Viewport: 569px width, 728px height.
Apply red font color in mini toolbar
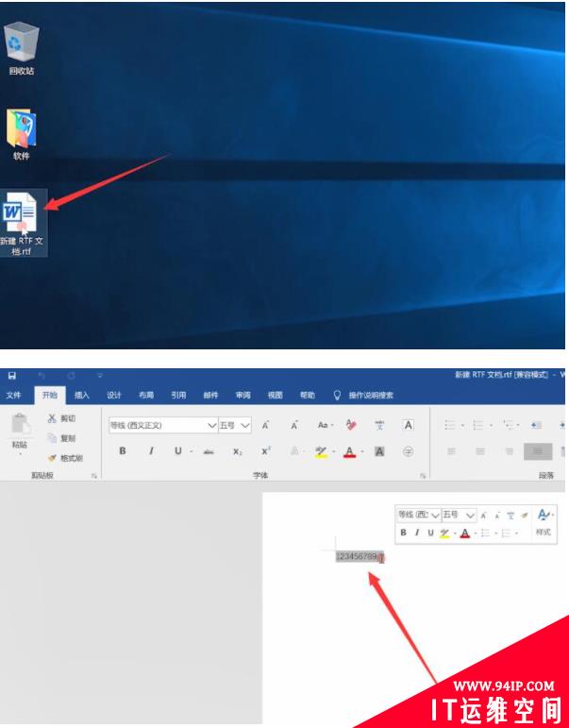(465, 533)
